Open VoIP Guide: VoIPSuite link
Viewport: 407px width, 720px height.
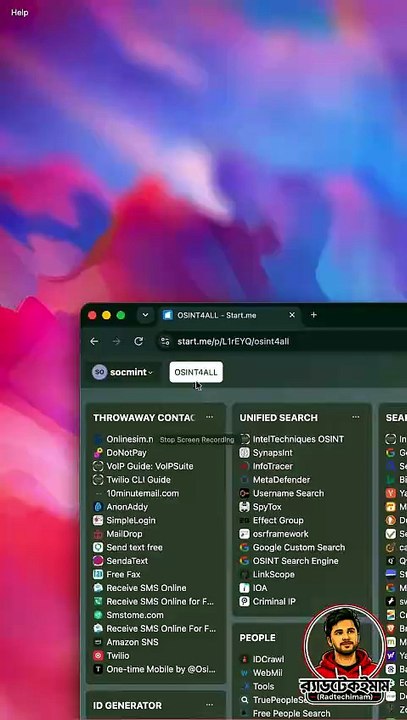[x=150, y=466]
